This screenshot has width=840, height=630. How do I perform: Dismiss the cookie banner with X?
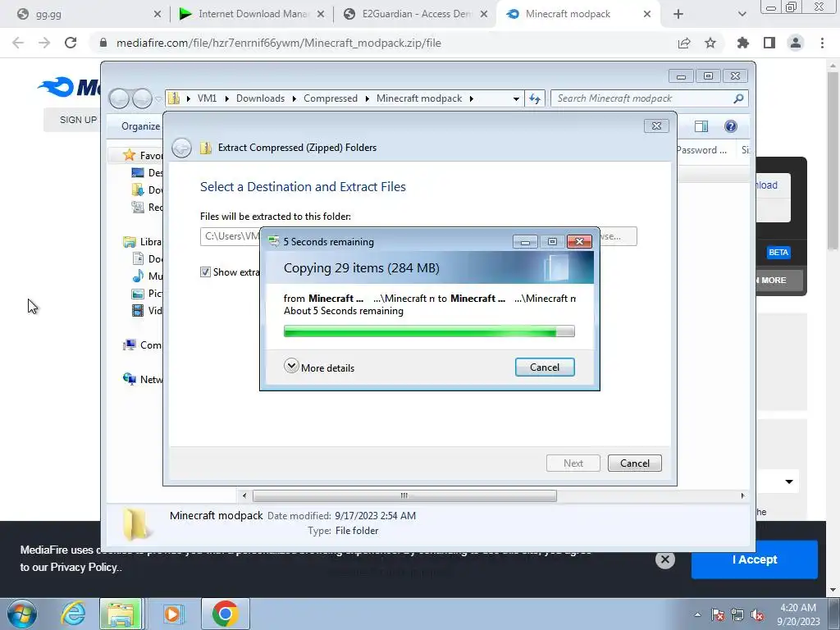664,559
